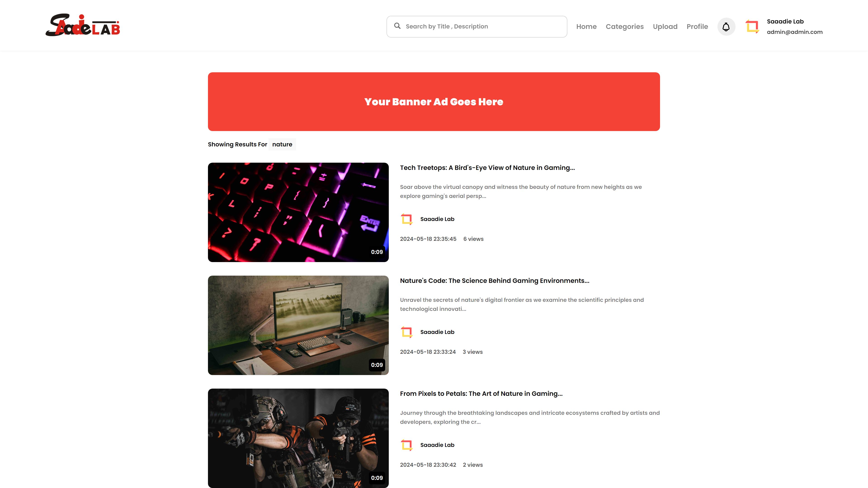Open the notifications bell
Screen dimensions: 868x488
pyautogui.click(x=726, y=27)
